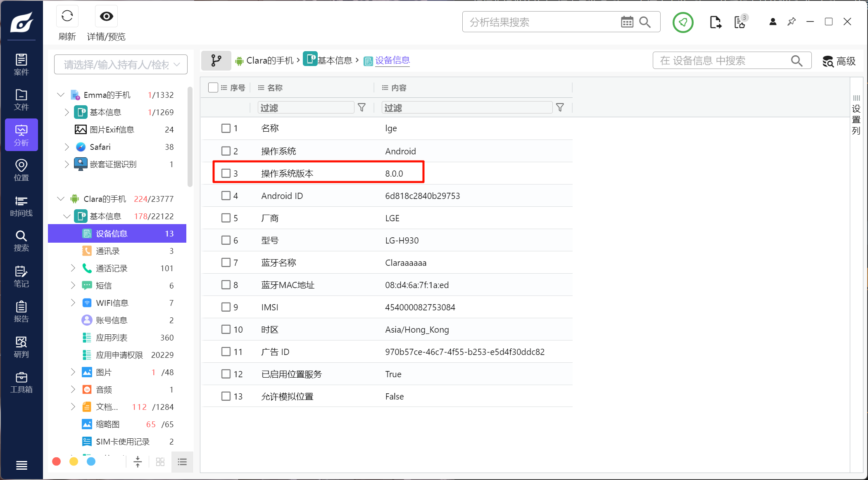Open the holder/examiner selection dropdown
This screenshot has width=868, height=480.
point(121,64)
